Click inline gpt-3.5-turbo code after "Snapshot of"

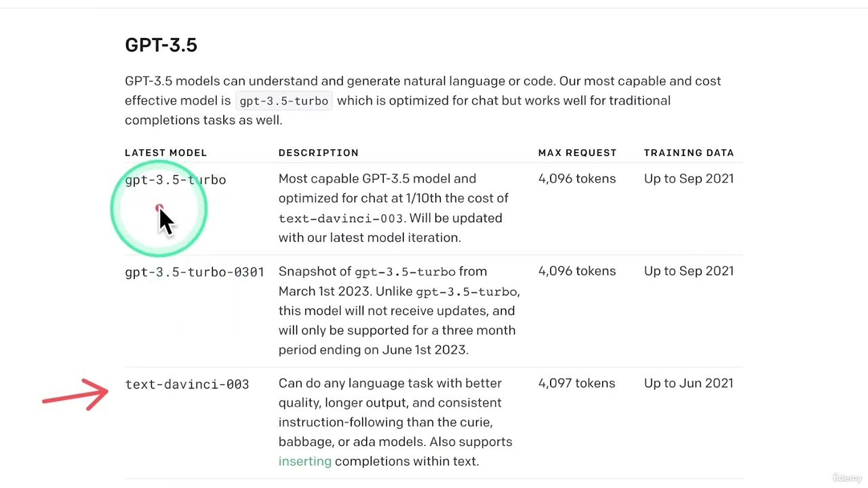pos(406,272)
